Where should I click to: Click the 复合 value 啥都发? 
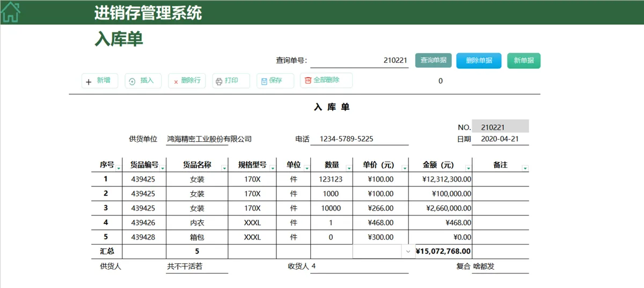coord(484,266)
